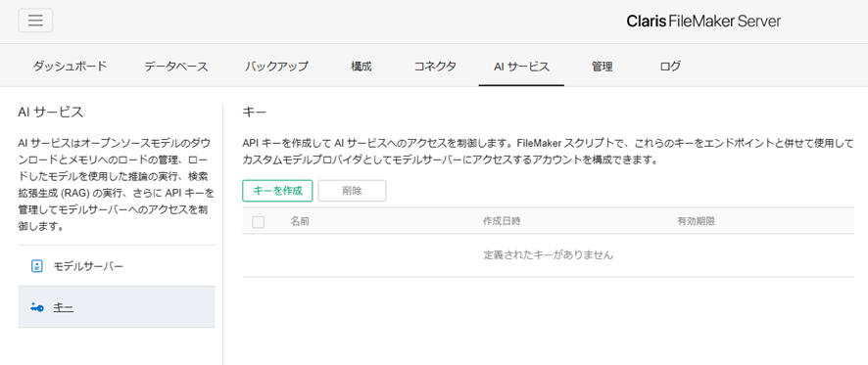Sort keys by 作成日時 column header
The image size is (868, 365).
pyautogui.click(x=502, y=221)
